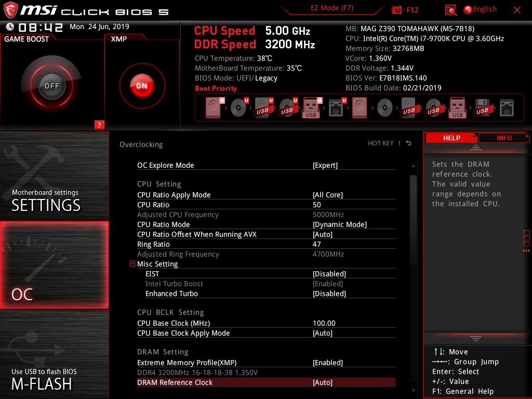Click the MSI dragon shield logo
This screenshot has height=399, width=532.
coord(10,10)
